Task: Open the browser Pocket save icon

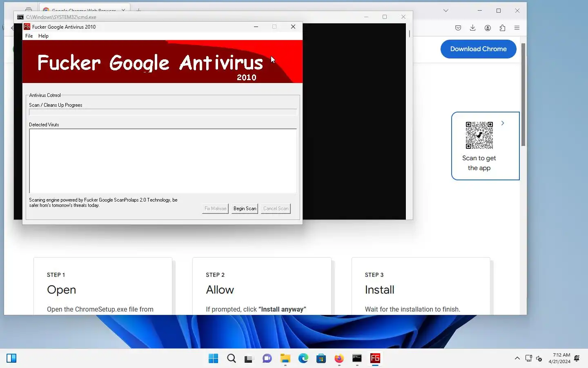Action: 458,28
